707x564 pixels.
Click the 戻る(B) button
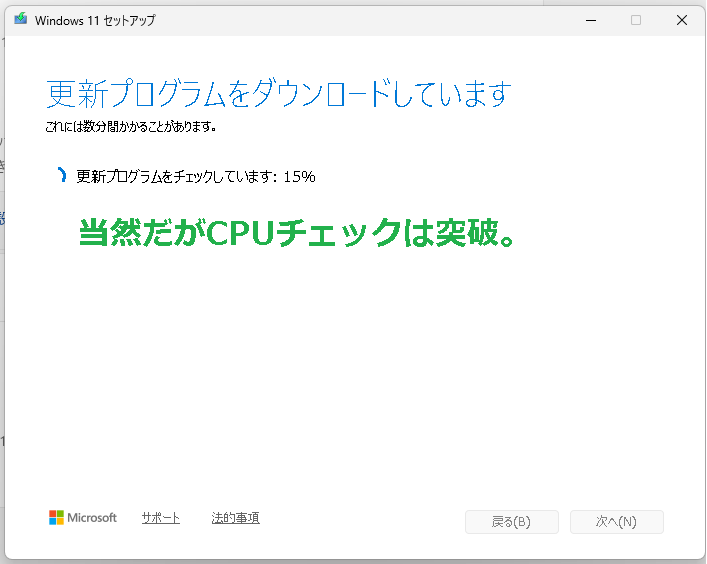pos(512,522)
